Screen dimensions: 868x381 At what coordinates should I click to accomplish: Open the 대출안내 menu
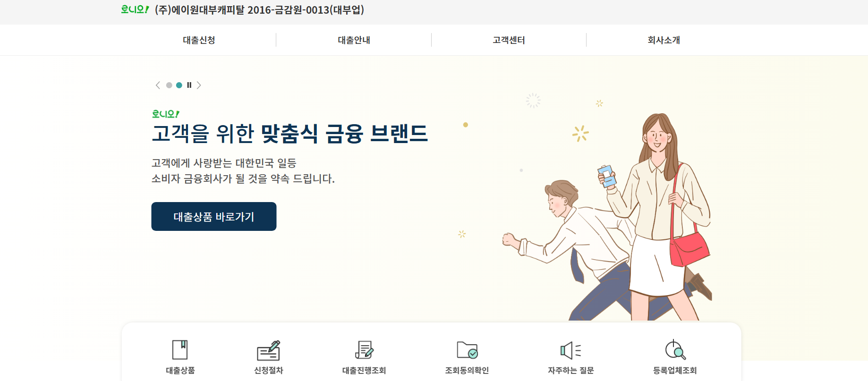point(354,40)
